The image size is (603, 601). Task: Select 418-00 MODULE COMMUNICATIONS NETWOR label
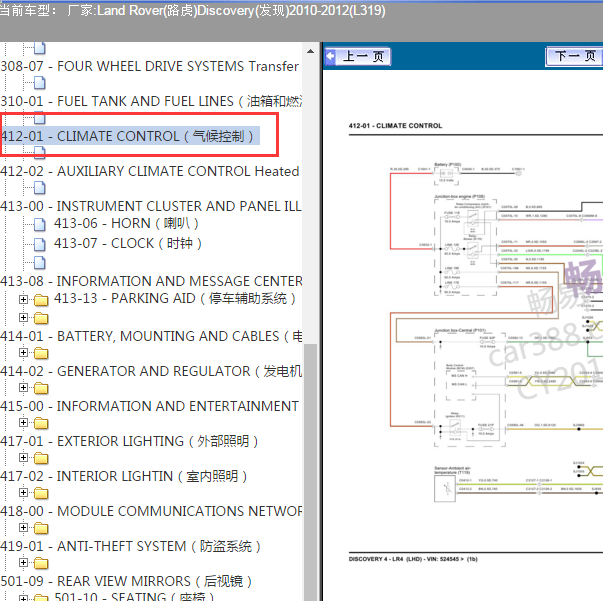(151, 511)
